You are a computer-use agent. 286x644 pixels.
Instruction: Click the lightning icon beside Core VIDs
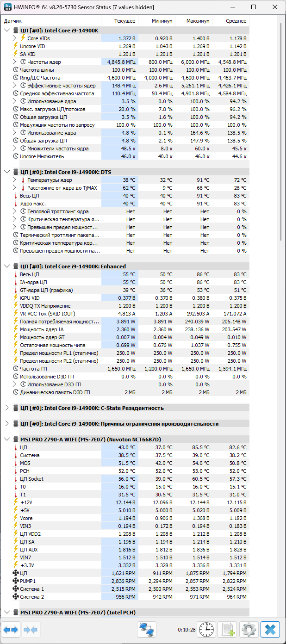pos(23,38)
